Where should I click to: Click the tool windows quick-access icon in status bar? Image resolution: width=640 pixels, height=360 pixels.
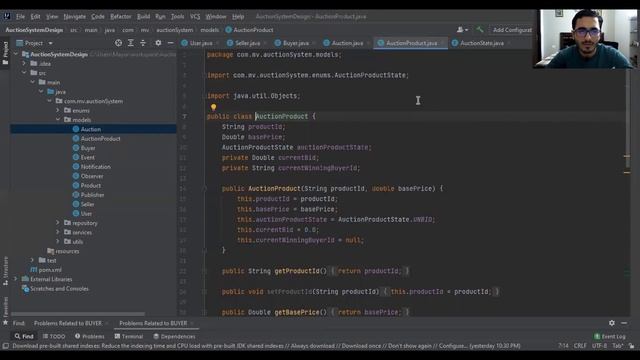point(5,346)
